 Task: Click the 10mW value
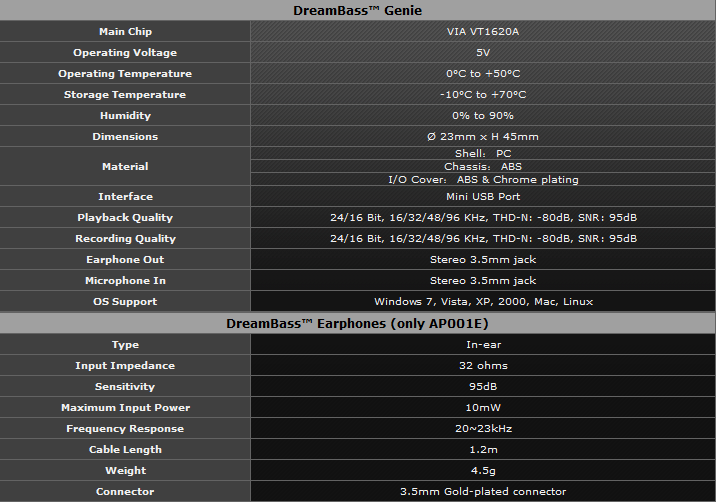pos(483,407)
